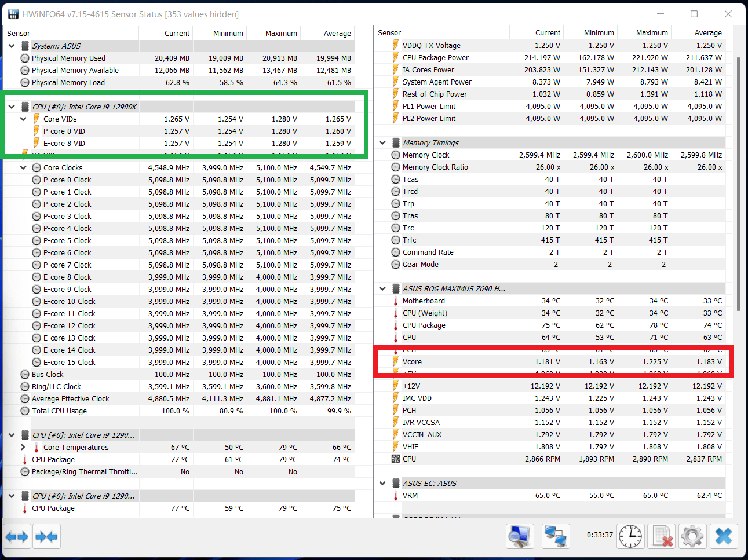Collapse the CPU [#0]: Intel Core i9-12900K group
The width and height of the screenshot is (748, 560).
tap(12, 107)
